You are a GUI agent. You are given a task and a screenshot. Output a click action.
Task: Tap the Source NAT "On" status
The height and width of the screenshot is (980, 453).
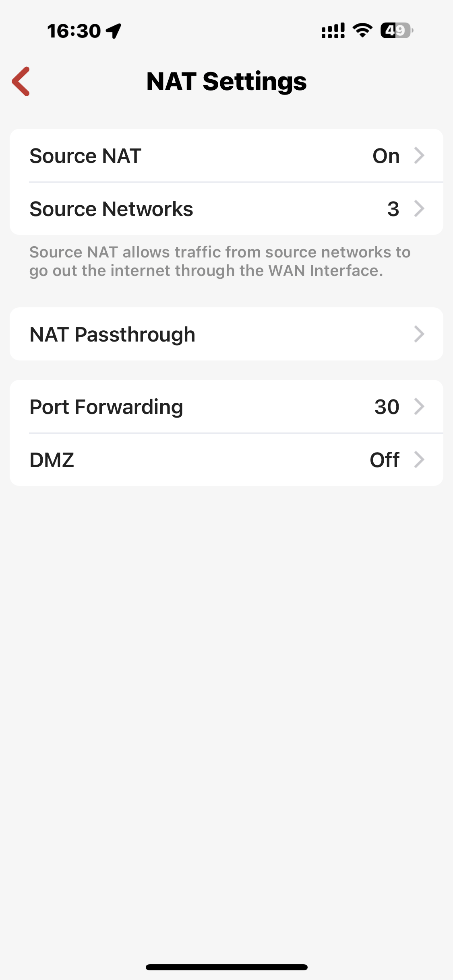386,156
